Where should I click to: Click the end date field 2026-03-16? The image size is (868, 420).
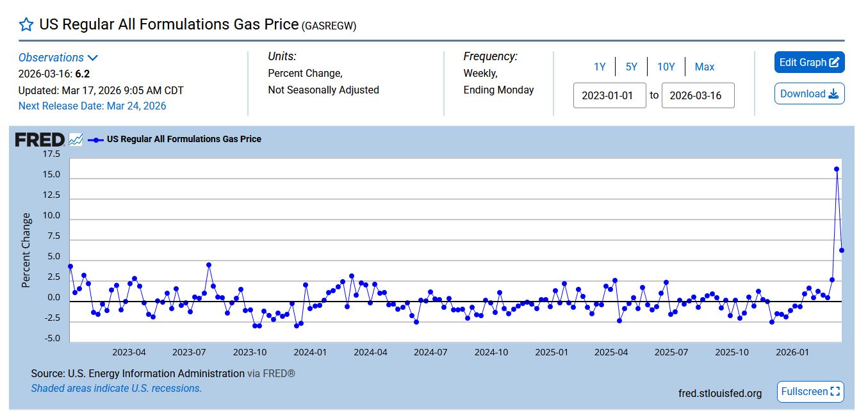(698, 95)
